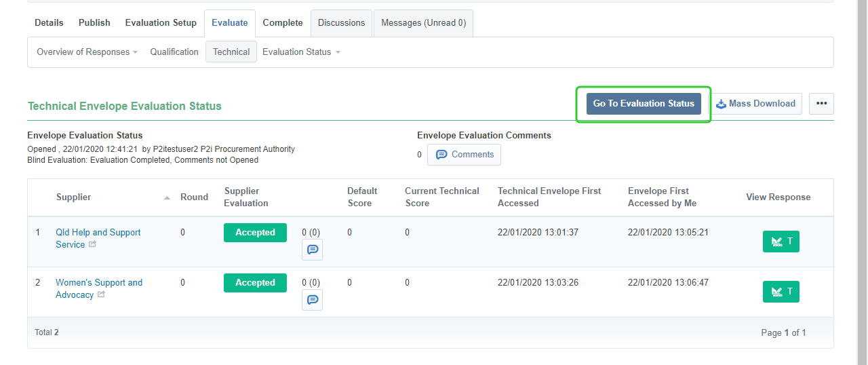Expand the Evaluation Status dropdown menu
The height and width of the screenshot is (365, 868).
point(301,52)
